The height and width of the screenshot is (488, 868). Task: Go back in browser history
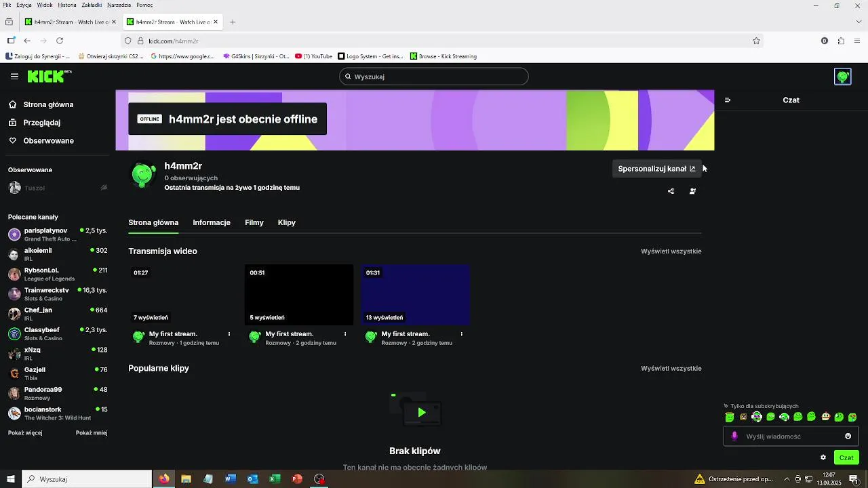pos(27,41)
